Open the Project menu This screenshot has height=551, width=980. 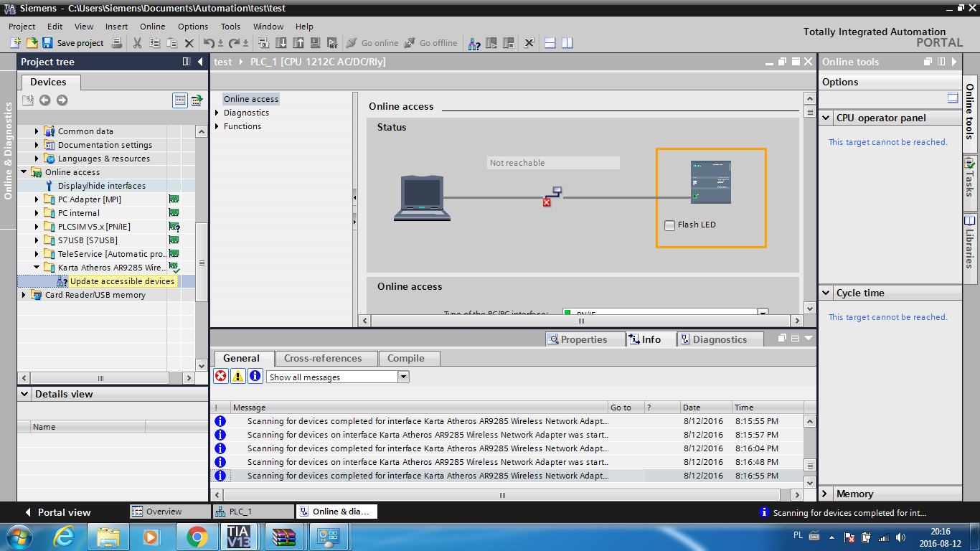pos(22,27)
